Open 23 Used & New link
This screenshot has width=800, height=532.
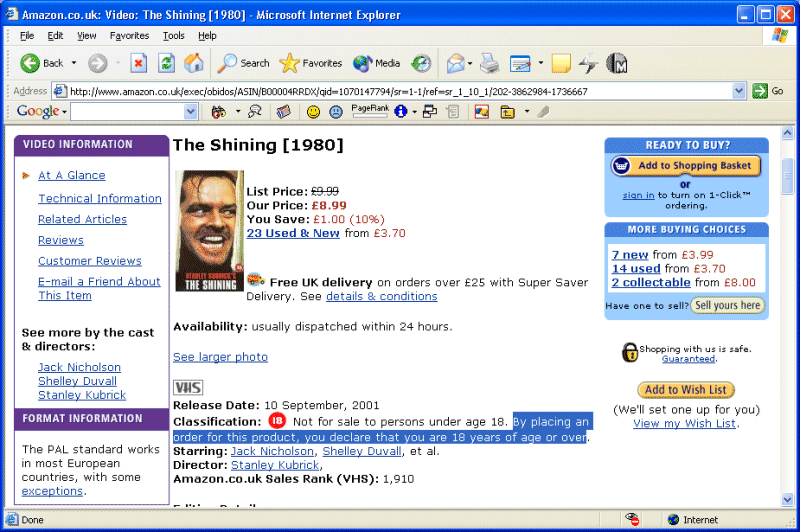293,233
